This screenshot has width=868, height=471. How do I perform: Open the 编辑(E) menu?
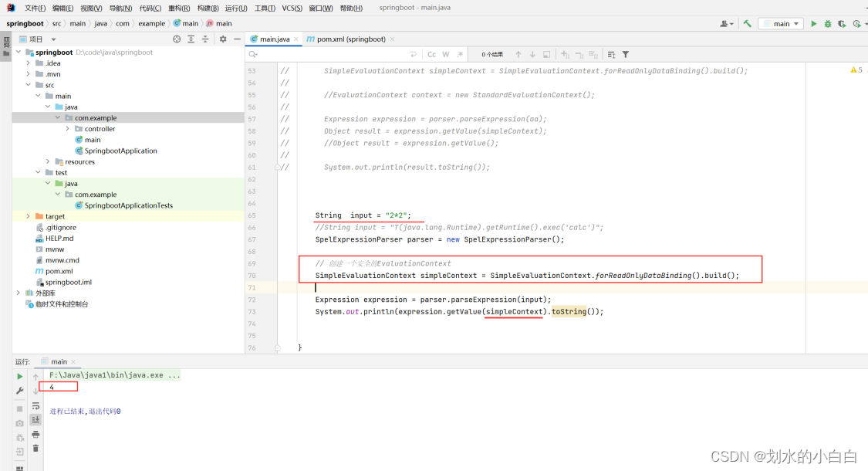pos(62,8)
